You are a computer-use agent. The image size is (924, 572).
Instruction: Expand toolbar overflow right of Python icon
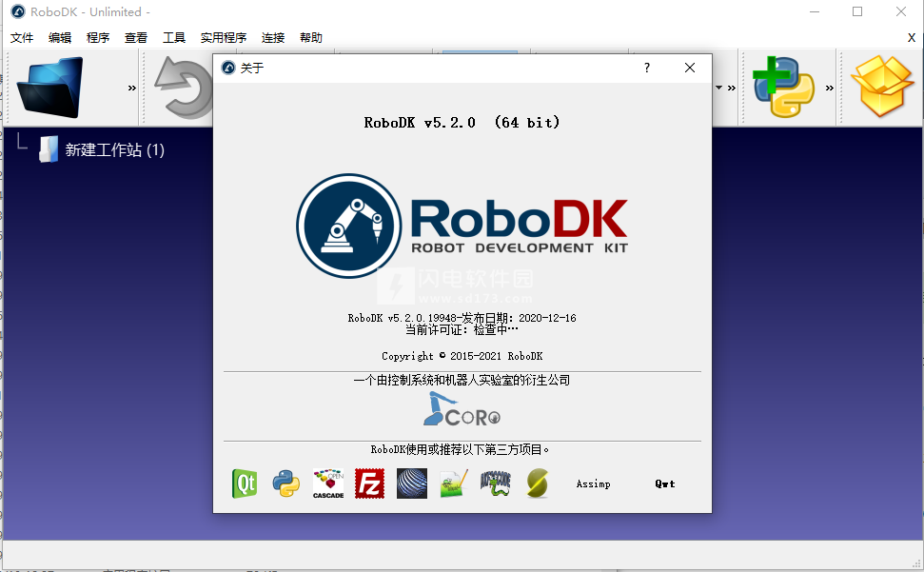[x=830, y=88]
